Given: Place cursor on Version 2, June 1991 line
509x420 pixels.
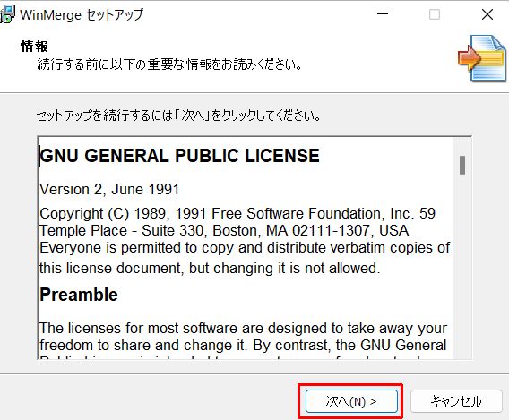Looking at the screenshot, I should pyautogui.click(x=109, y=190).
